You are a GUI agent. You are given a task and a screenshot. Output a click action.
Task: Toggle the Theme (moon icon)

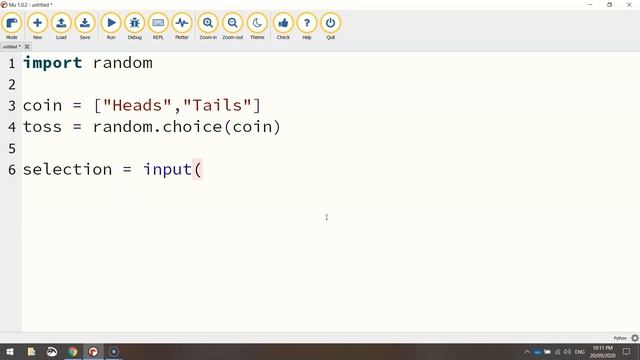click(x=257, y=26)
